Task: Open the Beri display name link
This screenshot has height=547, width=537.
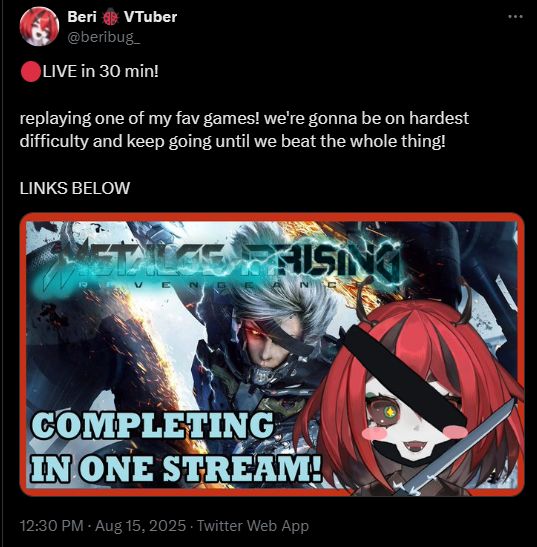Action: pos(82,17)
